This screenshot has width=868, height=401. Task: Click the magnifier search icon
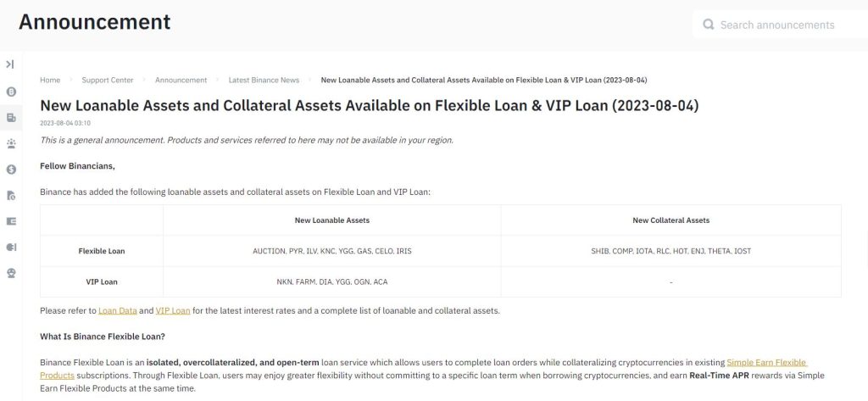pos(709,25)
